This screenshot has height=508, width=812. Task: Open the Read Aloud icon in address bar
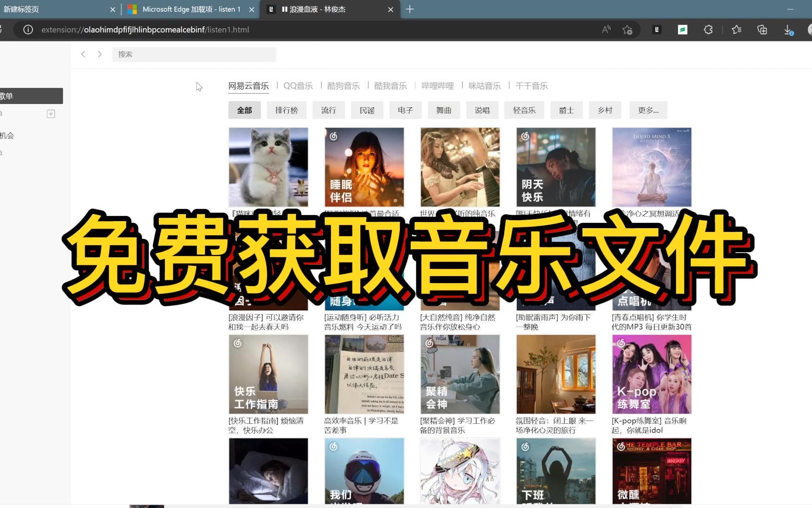pos(606,30)
